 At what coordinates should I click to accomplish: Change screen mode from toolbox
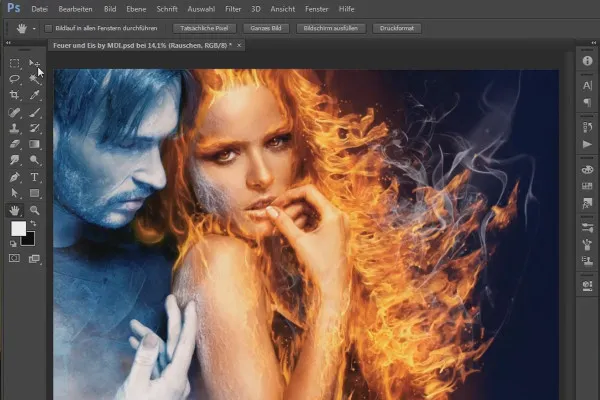[x=34, y=259]
